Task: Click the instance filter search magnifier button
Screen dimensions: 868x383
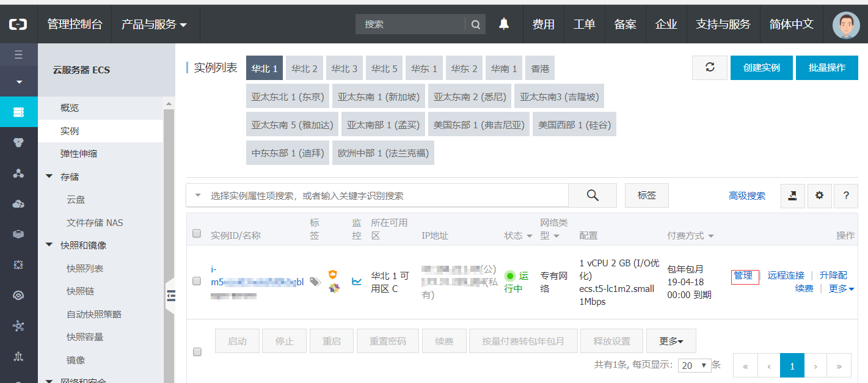Action: 593,195
